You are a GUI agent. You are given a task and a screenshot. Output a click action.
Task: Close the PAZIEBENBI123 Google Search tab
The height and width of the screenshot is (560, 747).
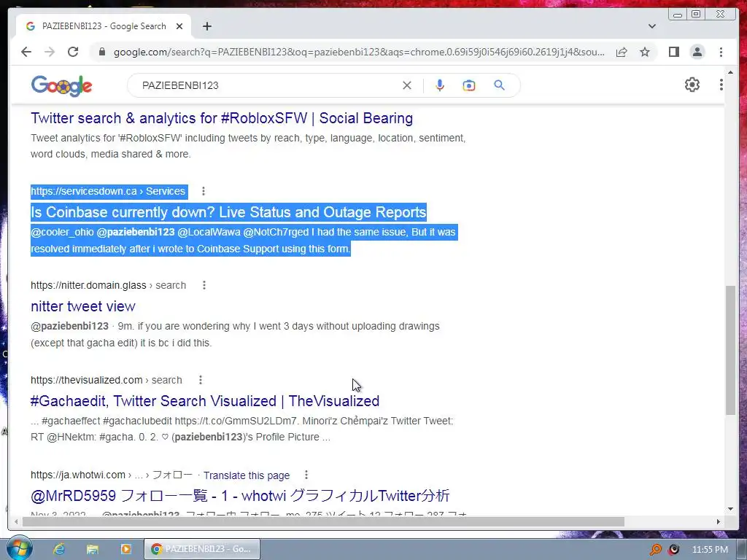click(179, 27)
